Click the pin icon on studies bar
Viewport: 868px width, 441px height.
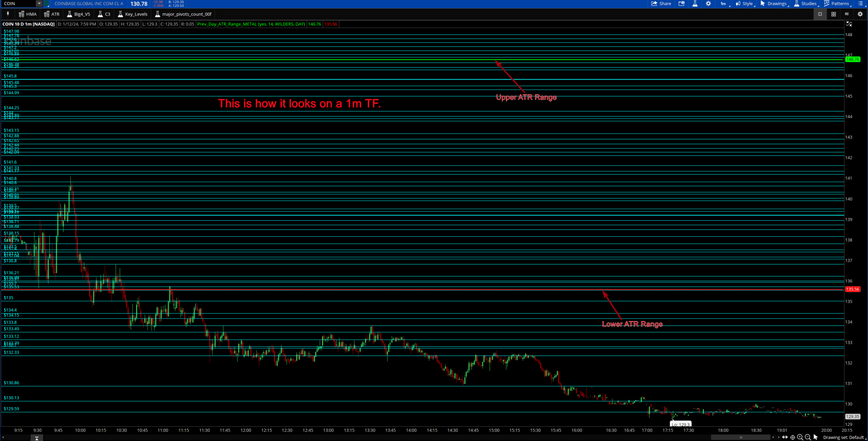(x=8, y=14)
